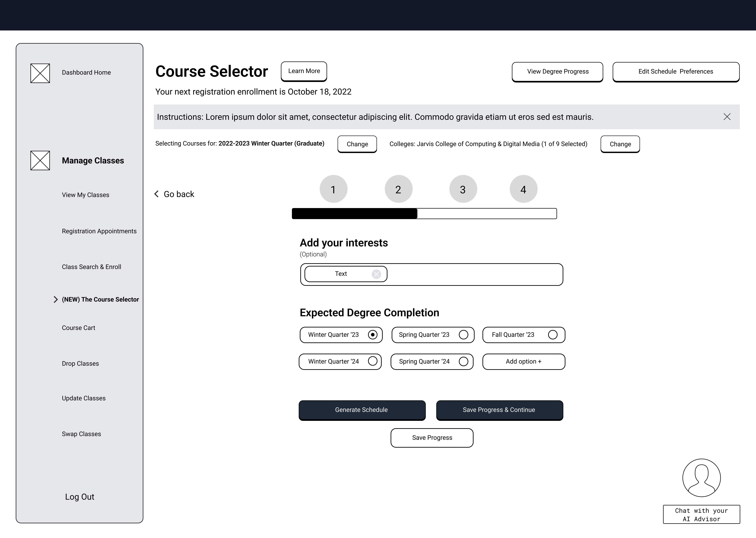This screenshot has width=756, height=538.
Task: Click the Course Selector page title
Action: [x=212, y=72]
